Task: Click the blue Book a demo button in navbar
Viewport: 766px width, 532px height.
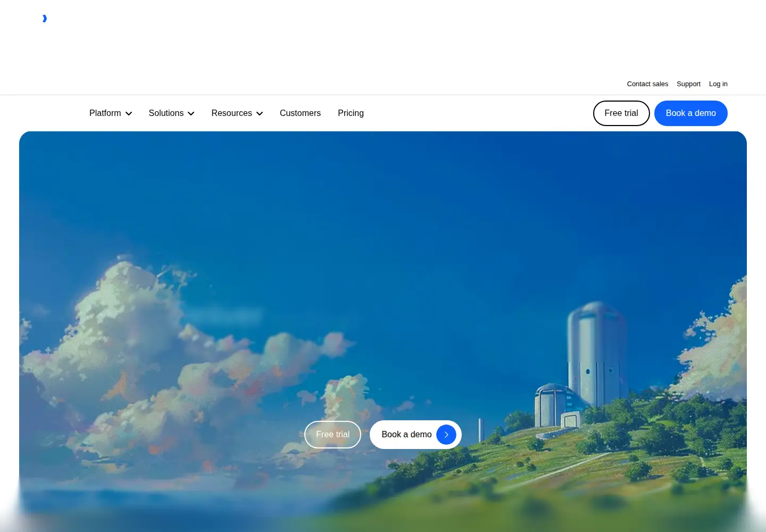Action: pos(691,113)
